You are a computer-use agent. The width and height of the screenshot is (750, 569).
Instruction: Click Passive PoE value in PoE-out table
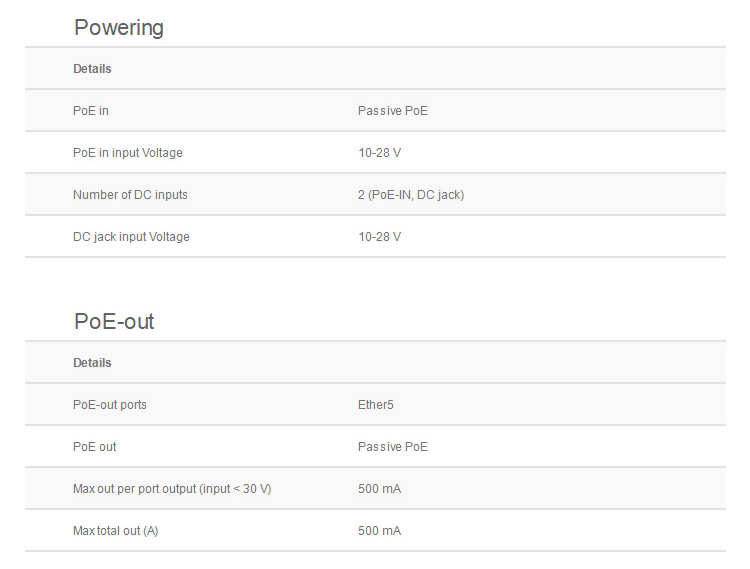tap(392, 447)
